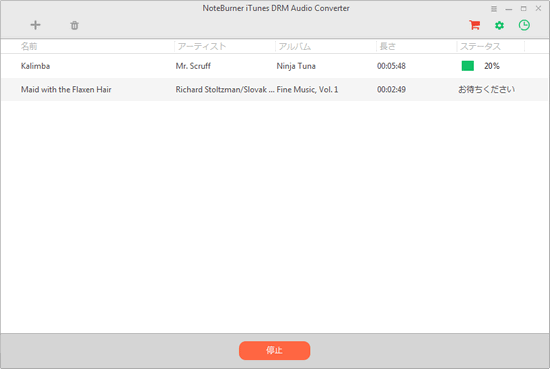Click the お待ちください waiting status
The image size is (550, 369).
click(x=487, y=89)
